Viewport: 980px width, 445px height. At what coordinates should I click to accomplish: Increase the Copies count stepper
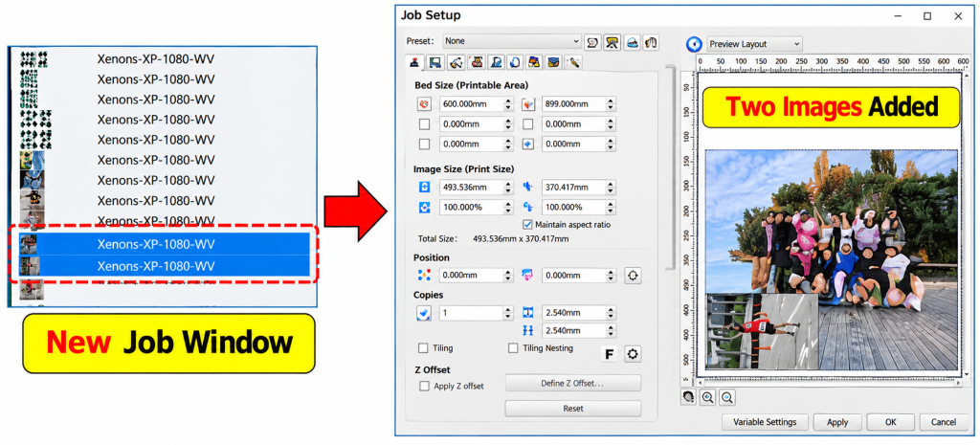tap(508, 310)
